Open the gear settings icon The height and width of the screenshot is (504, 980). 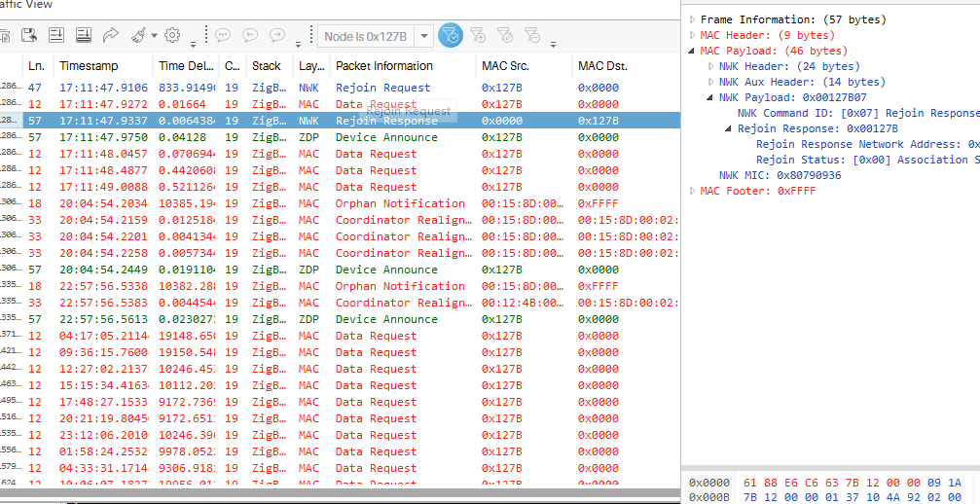(172, 35)
